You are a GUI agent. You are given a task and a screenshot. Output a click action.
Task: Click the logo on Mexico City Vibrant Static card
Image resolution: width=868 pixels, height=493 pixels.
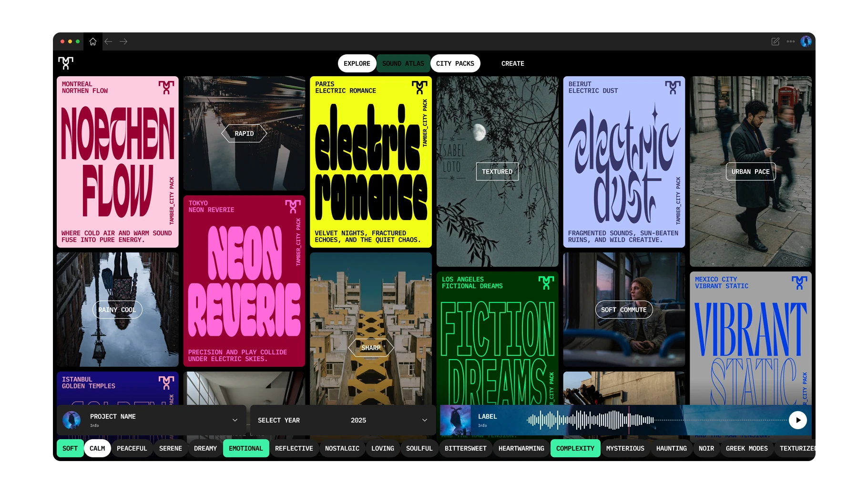tap(799, 282)
